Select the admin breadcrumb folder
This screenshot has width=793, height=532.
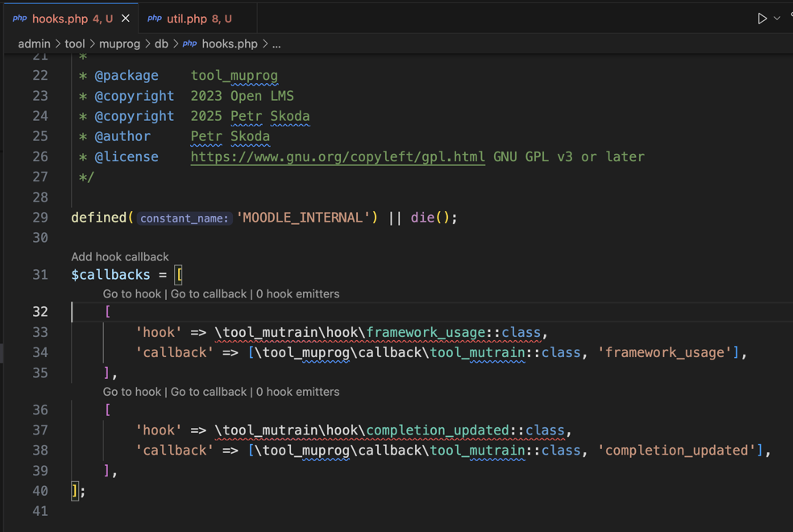(35, 44)
